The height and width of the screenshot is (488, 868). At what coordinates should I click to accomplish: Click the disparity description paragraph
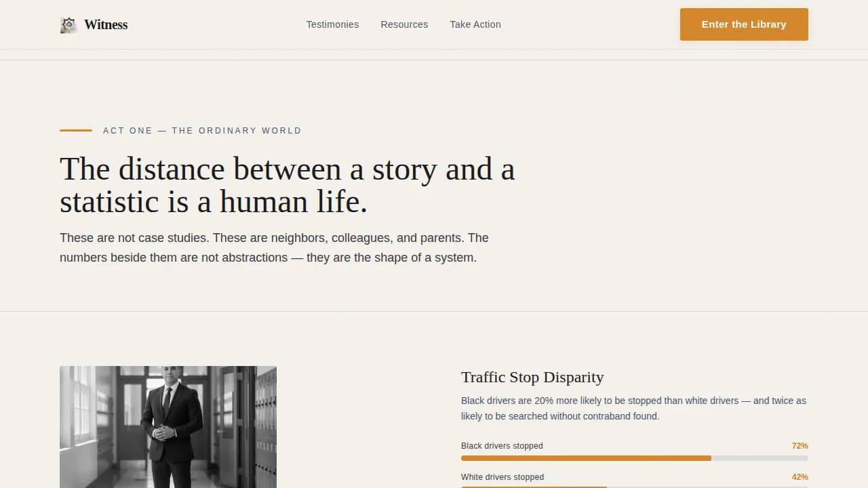coord(631,408)
